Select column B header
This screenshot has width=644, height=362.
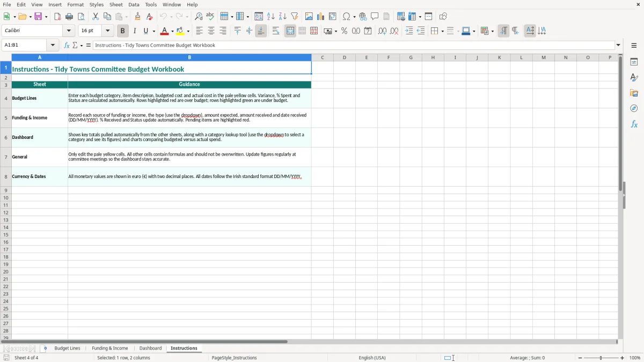click(x=189, y=57)
